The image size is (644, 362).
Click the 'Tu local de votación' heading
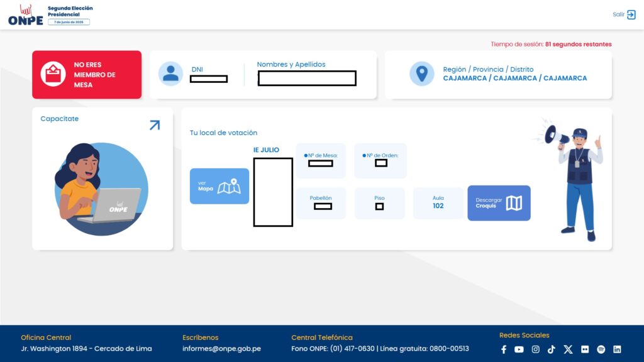[223, 133]
